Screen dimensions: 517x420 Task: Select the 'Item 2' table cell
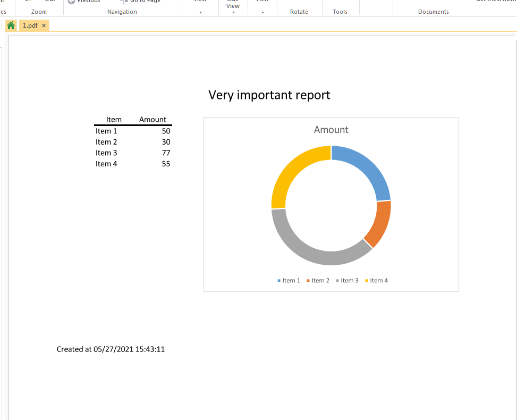106,142
